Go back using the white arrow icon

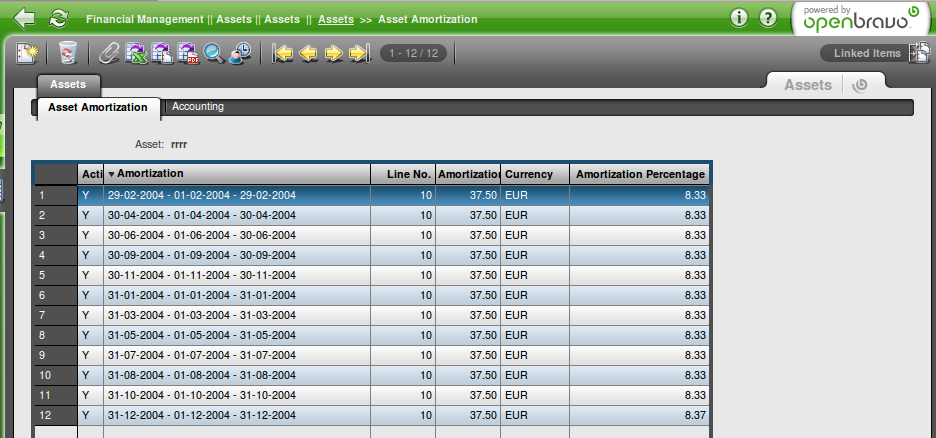pos(24,18)
